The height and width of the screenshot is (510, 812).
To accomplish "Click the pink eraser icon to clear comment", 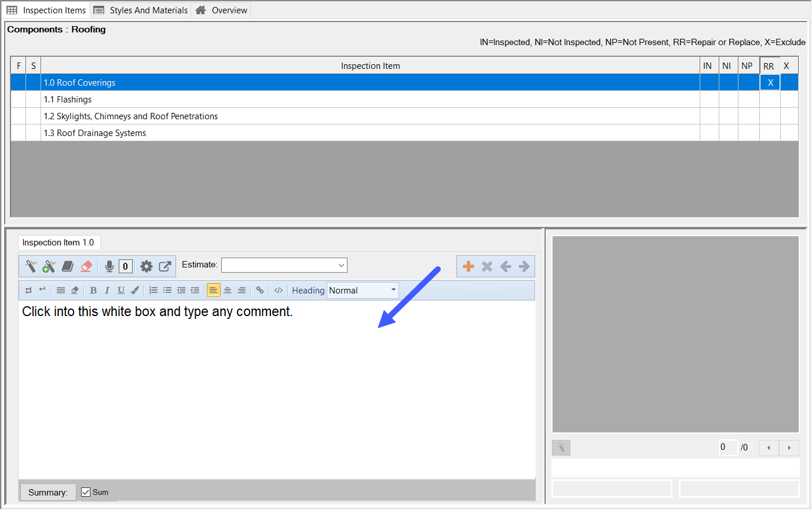I will point(86,266).
